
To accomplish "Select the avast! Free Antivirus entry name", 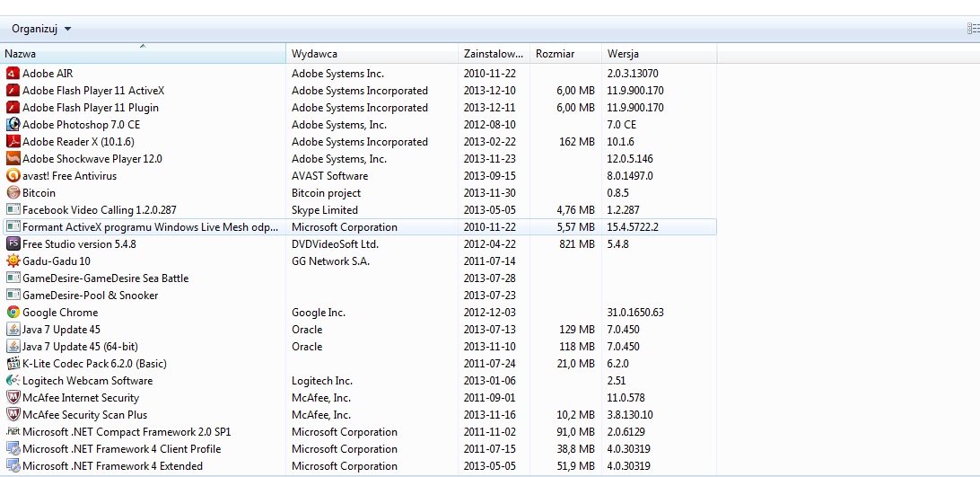I will coord(69,176).
